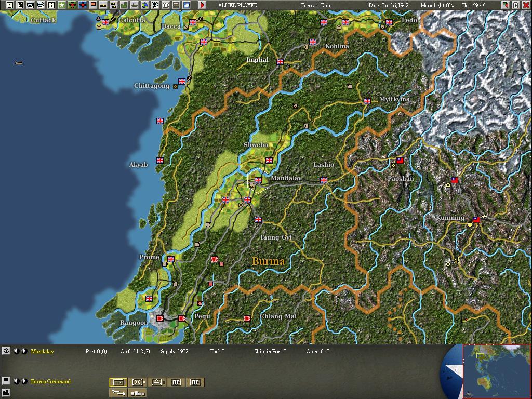Viewport: 532px width, 399px height.
Task: Select the British flag at Prome
Action: pos(170,259)
